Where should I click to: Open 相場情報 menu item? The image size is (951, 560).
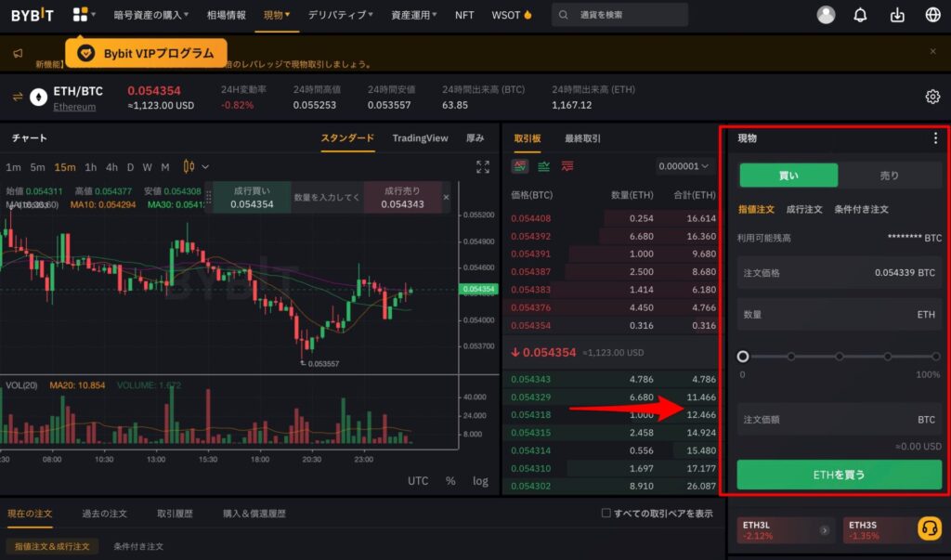tap(227, 15)
